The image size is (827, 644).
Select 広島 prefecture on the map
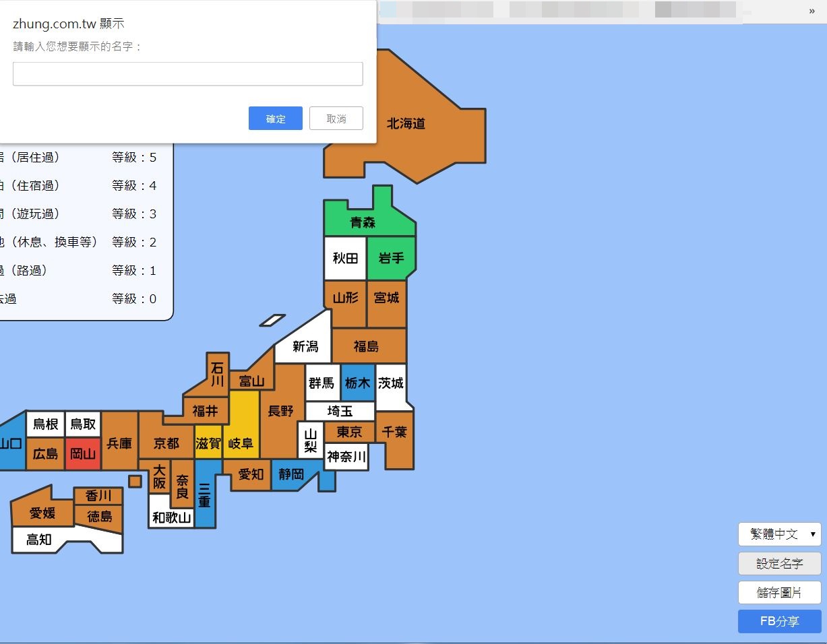point(46,453)
